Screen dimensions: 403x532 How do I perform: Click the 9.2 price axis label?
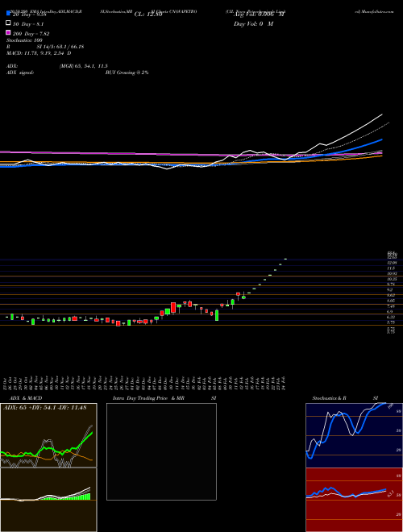390,289
